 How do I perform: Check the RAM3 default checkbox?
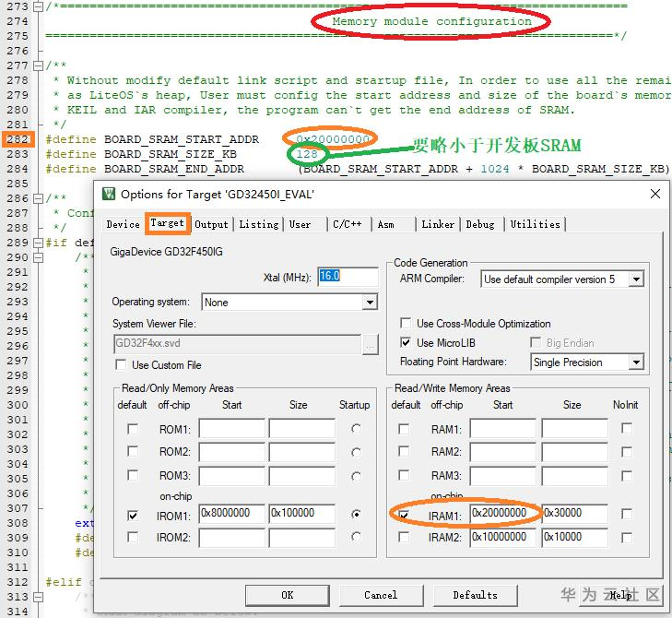404,475
